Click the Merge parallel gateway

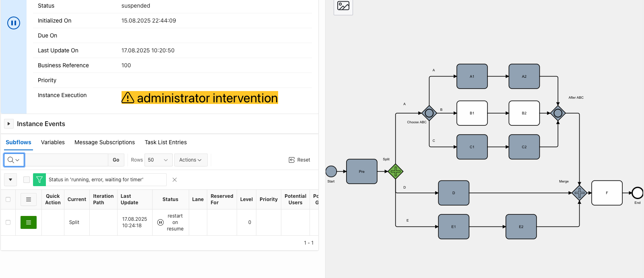[580, 193]
